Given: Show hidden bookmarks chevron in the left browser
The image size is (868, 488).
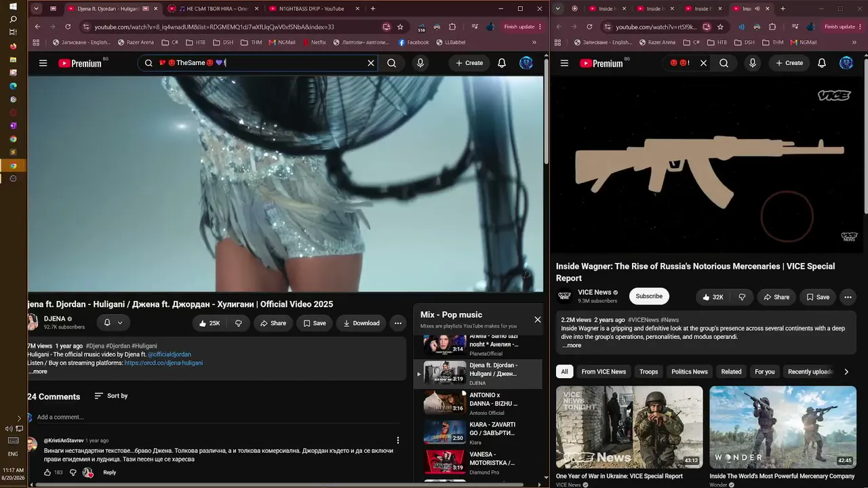Looking at the screenshot, I should 534,42.
